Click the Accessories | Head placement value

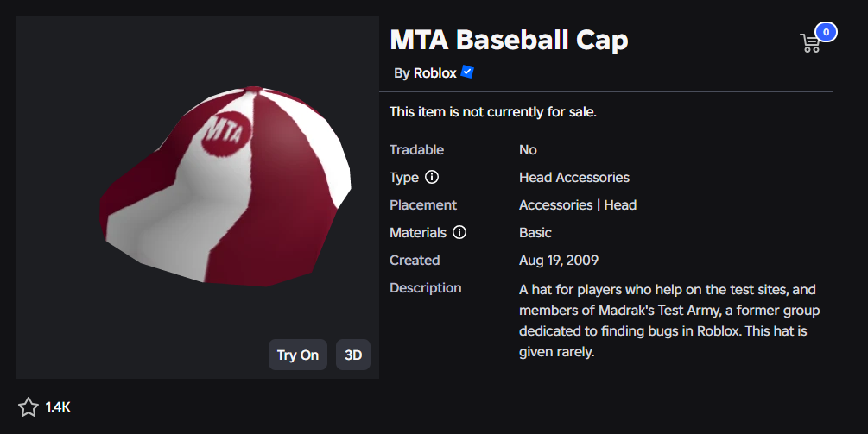(x=577, y=205)
